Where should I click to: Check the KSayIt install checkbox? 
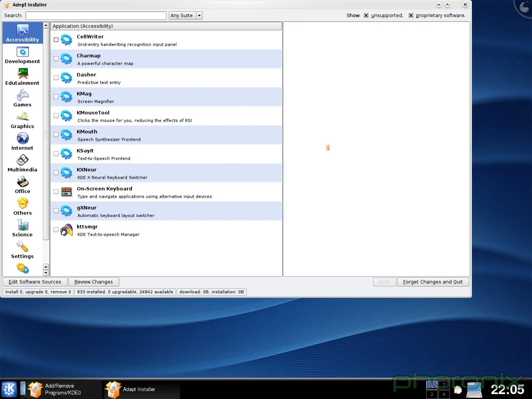point(56,154)
